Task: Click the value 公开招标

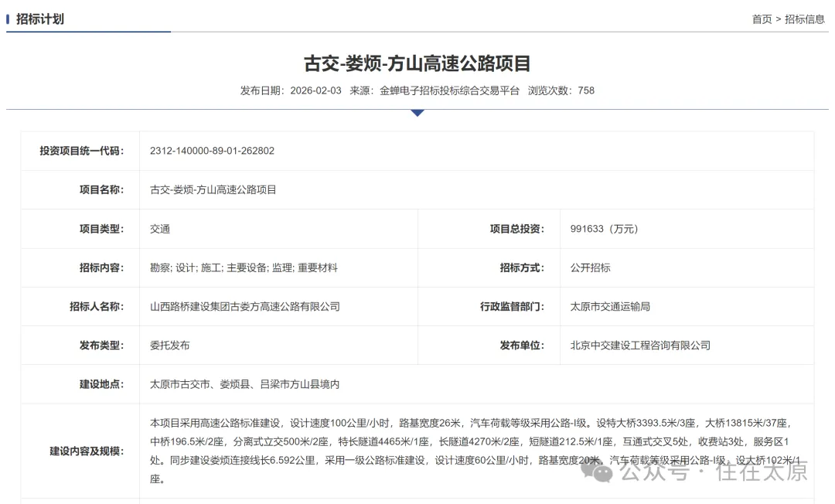Action: coord(590,267)
